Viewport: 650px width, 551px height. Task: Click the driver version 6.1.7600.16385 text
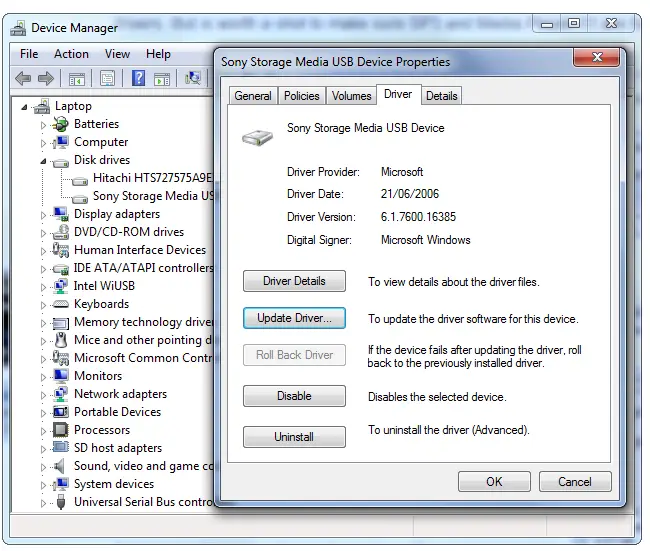418,217
